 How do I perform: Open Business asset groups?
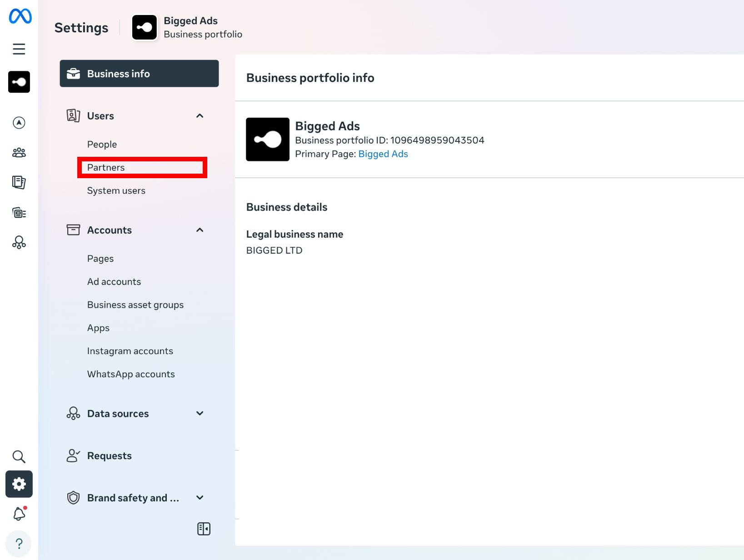pyautogui.click(x=135, y=305)
